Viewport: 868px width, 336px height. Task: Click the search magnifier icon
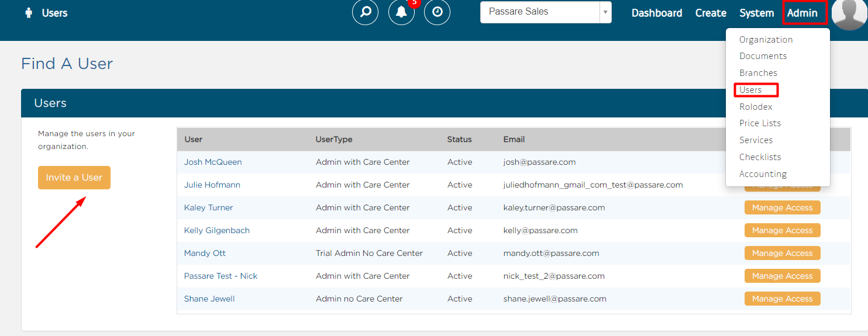click(x=366, y=12)
